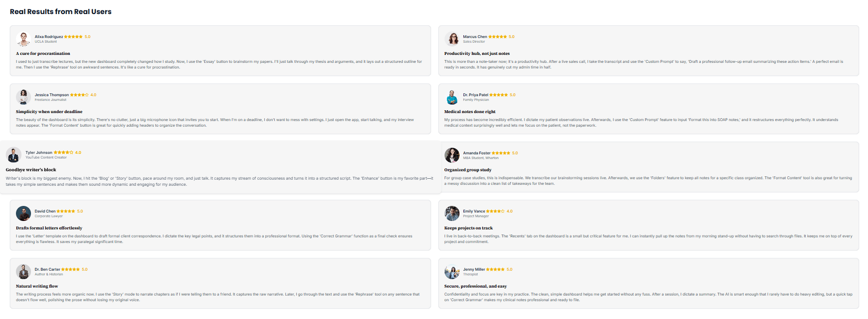The width and height of the screenshot is (868, 319).
Task: Click Dr. Priya Patel's profile avatar
Action: (x=452, y=97)
